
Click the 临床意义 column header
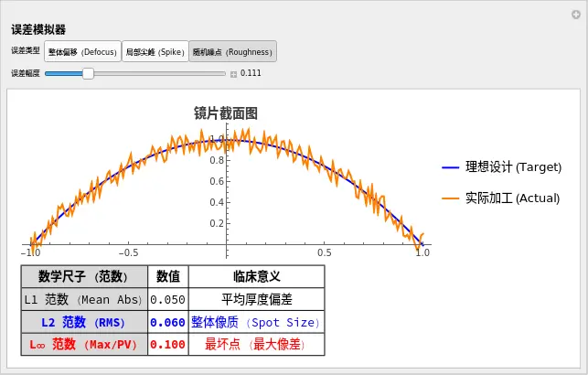(256, 276)
